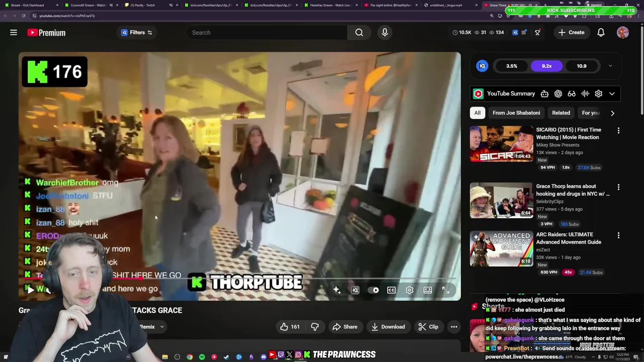644x362 pixels.
Task: Open the Grace Thorp learns about video title
Action: coord(573,190)
